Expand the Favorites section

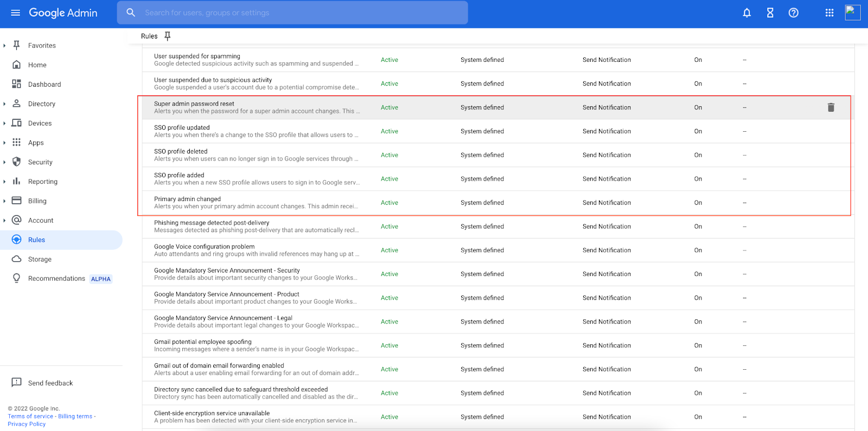point(4,46)
